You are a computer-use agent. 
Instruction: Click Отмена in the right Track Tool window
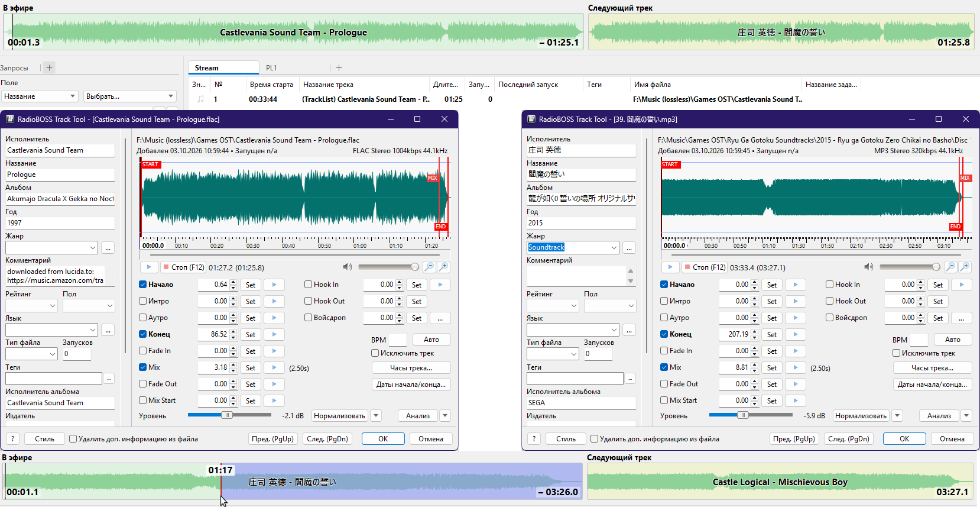coord(952,439)
